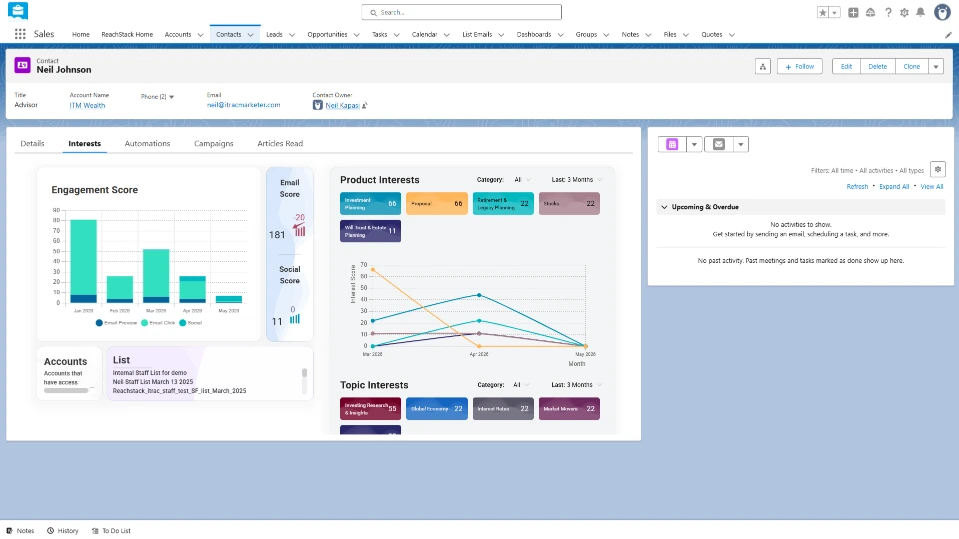Click the Edit button

(846, 67)
